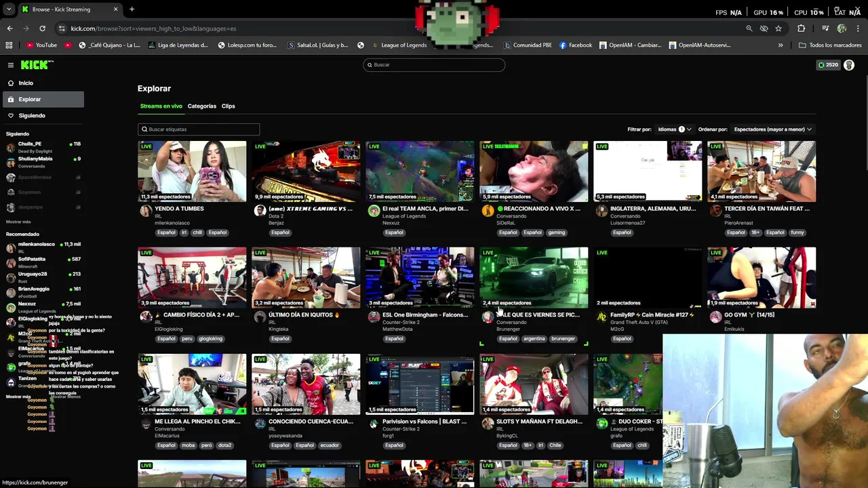Open SofiPatatita in Recomendado list
The height and width of the screenshot is (488, 868).
pyautogui.click(x=42, y=262)
